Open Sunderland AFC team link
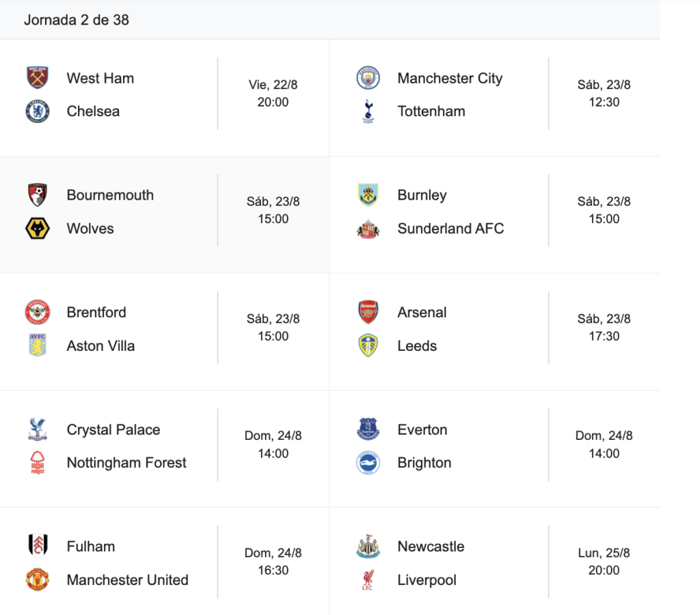The width and height of the screenshot is (700, 615). [x=450, y=228]
